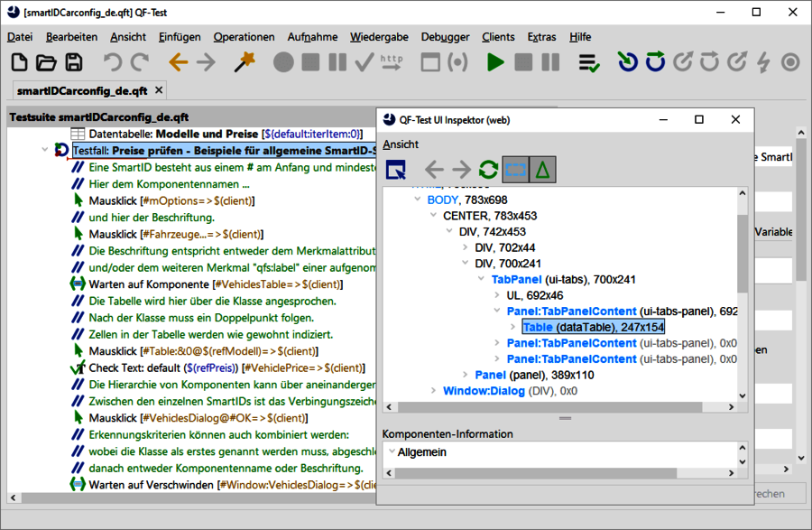The height and width of the screenshot is (530, 812).
Task: Collapse the CENTER 783x453 node
Action: 433,215
